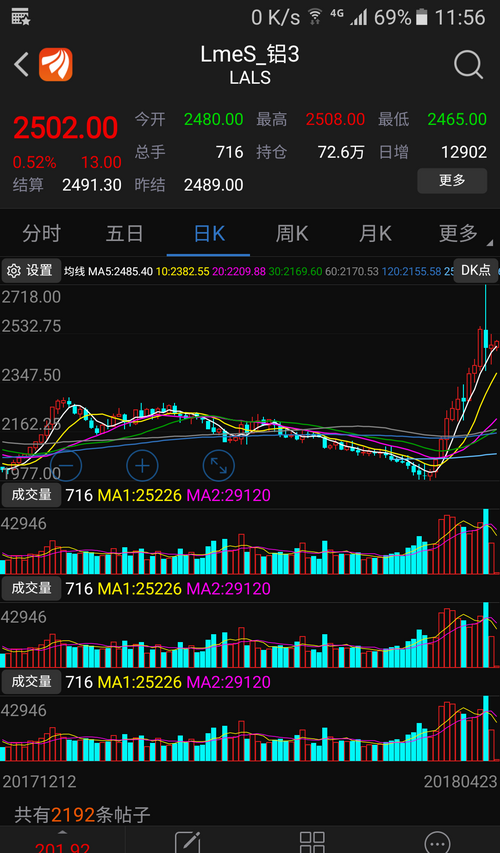Tap the 30:2169.60 moving average label

coord(295,271)
